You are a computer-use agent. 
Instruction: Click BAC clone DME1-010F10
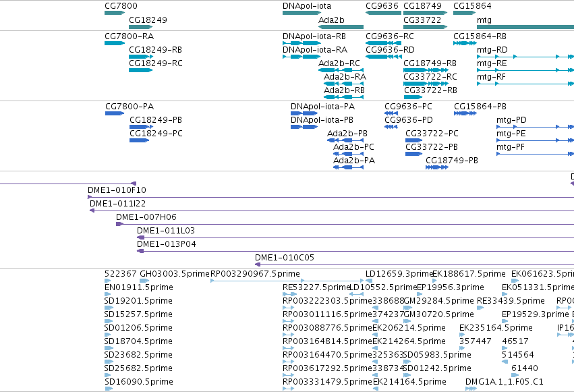click(x=117, y=190)
